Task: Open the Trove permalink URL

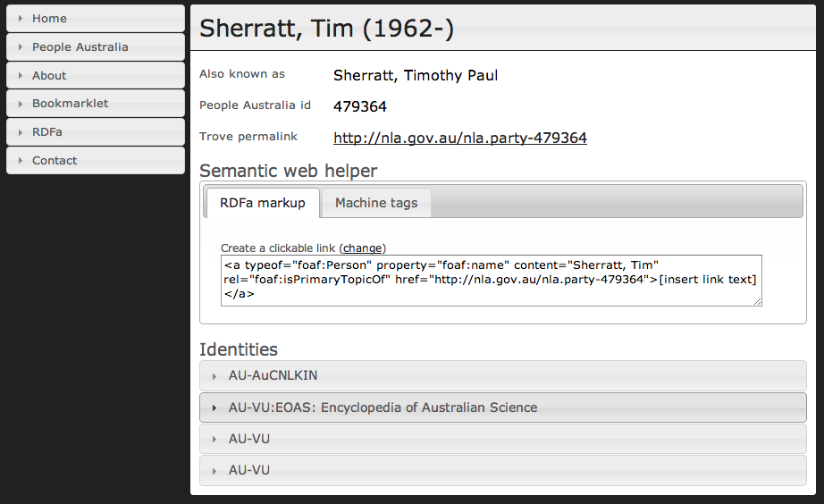Action: point(460,138)
